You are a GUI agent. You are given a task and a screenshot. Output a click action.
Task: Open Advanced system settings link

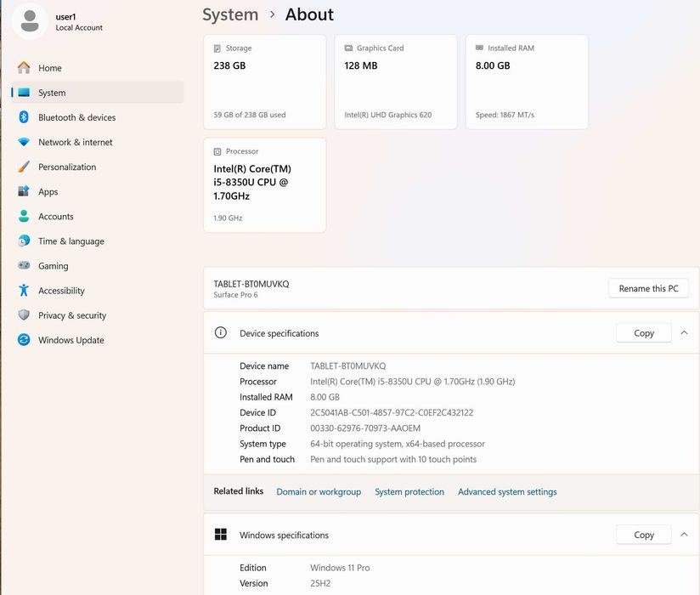point(507,492)
